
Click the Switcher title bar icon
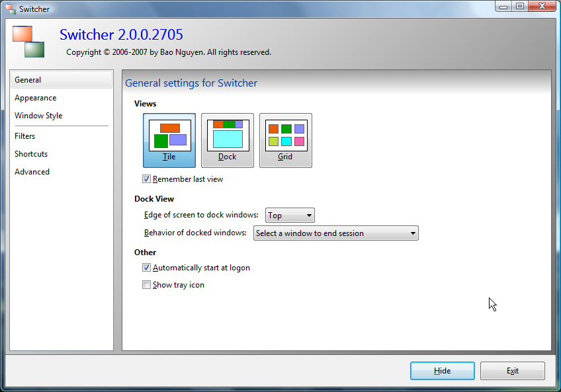(11, 9)
